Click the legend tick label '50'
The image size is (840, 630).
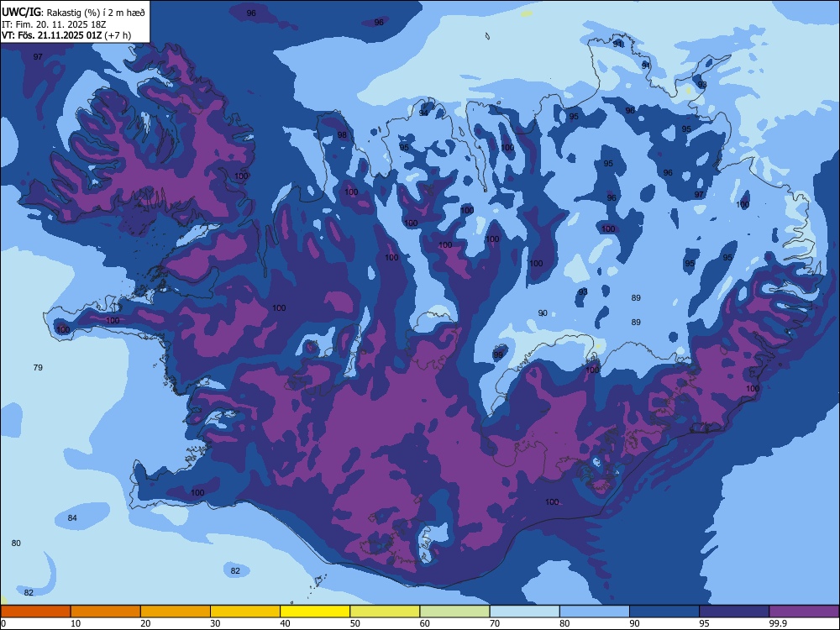coord(354,623)
